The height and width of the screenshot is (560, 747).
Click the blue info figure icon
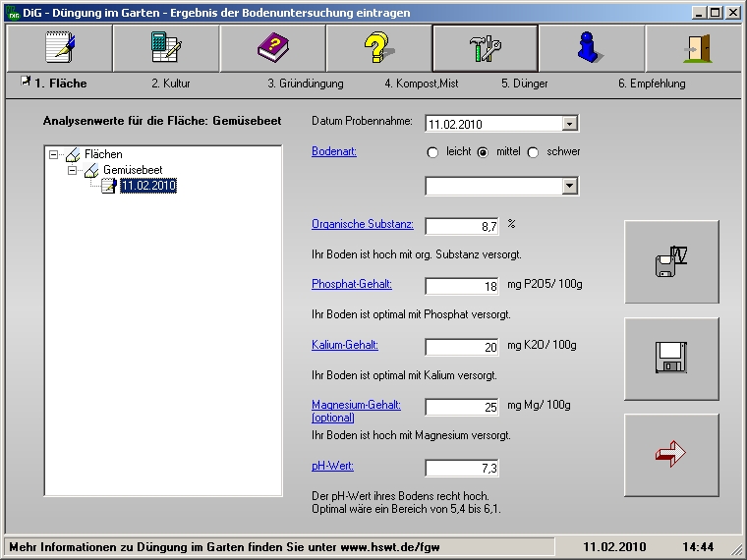point(591,48)
